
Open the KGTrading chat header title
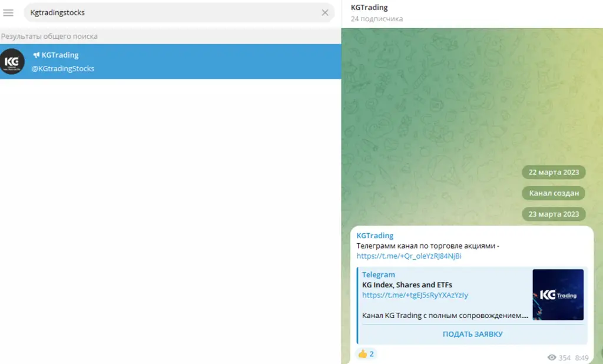point(369,7)
